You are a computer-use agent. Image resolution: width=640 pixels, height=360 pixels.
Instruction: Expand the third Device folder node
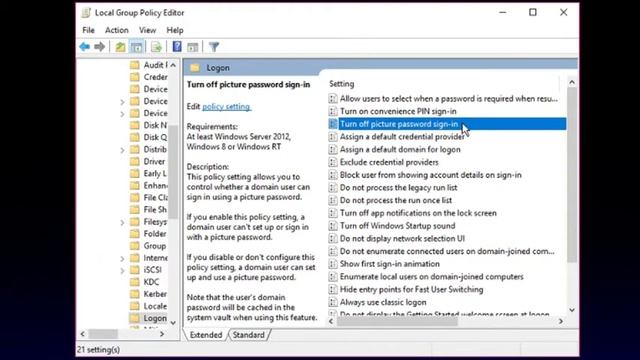[x=122, y=114]
